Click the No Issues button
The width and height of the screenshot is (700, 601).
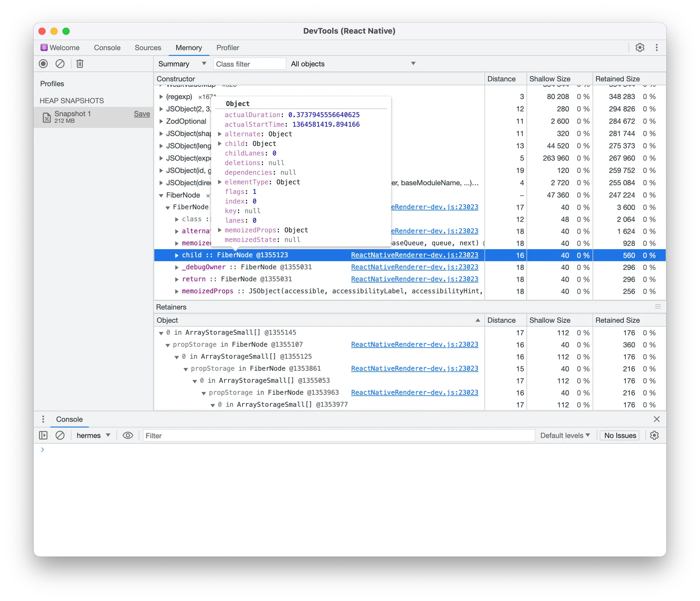tap(620, 435)
